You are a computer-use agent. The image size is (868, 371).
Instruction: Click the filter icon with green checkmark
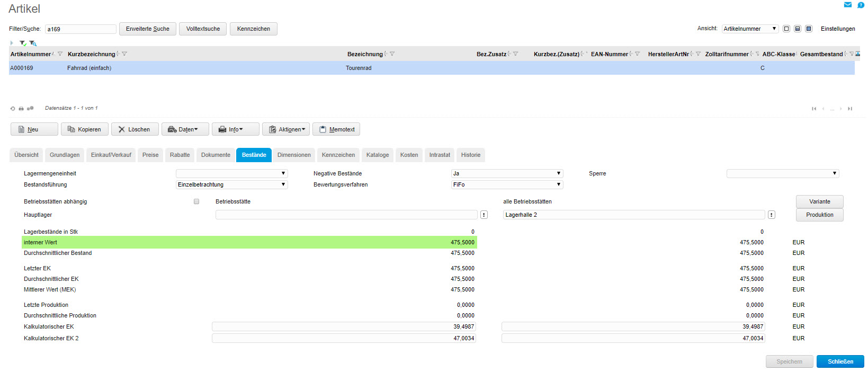23,43
